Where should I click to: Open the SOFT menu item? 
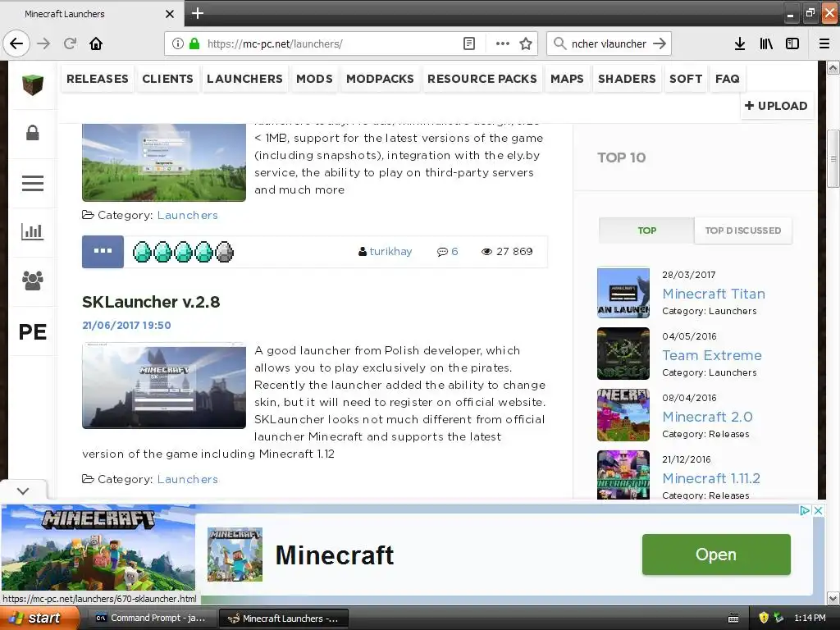[686, 79]
